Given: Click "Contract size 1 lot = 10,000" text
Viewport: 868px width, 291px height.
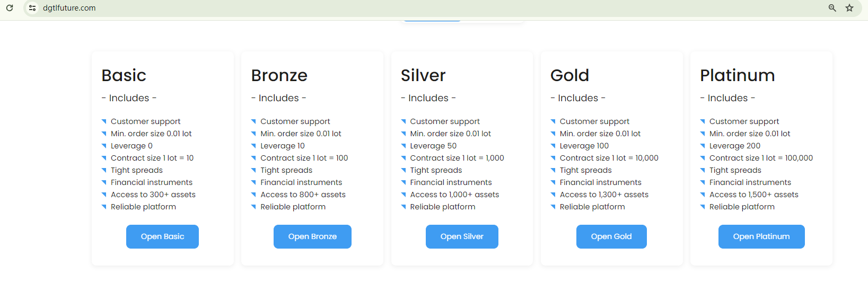Looking at the screenshot, I should [x=609, y=158].
